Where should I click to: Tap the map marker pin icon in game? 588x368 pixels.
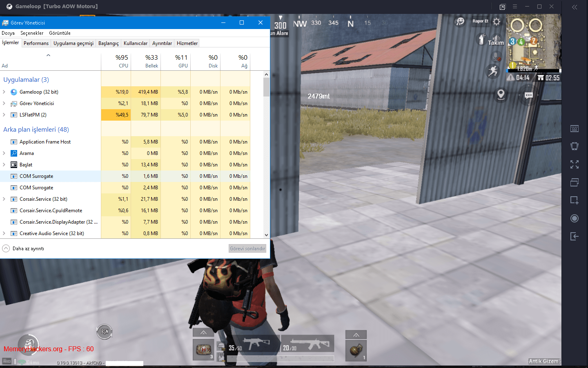(501, 95)
